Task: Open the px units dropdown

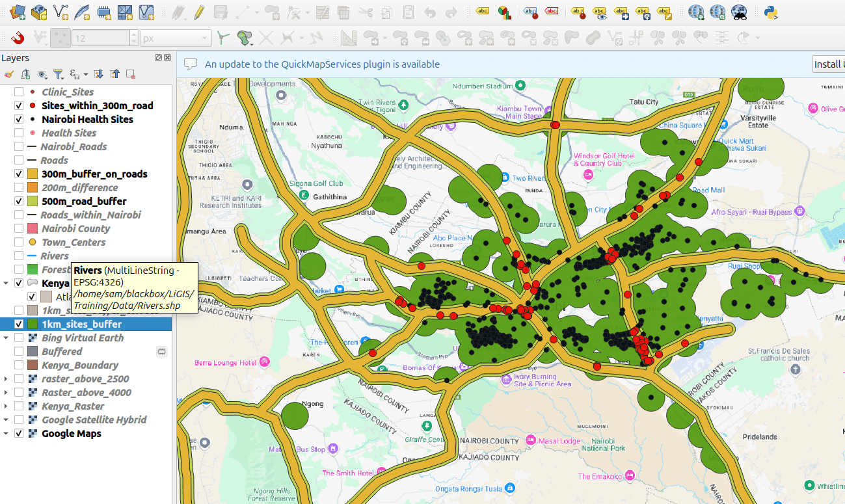Action: click(x=176, y=38)
